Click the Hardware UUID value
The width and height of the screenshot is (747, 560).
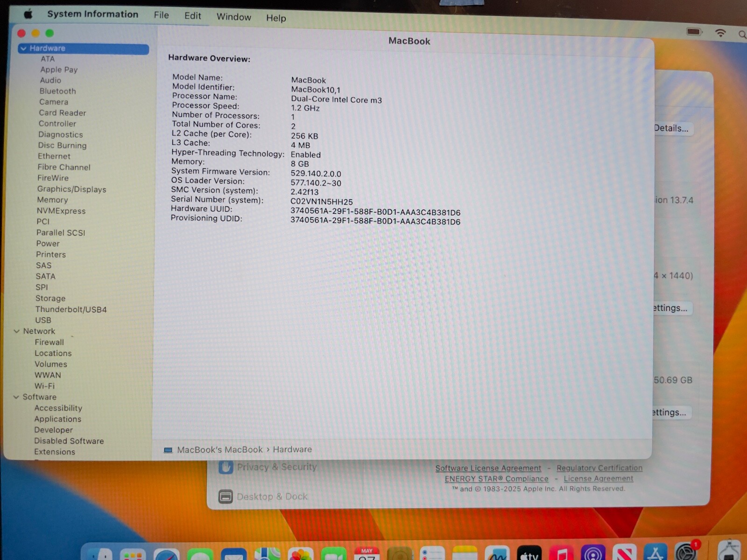375,212
